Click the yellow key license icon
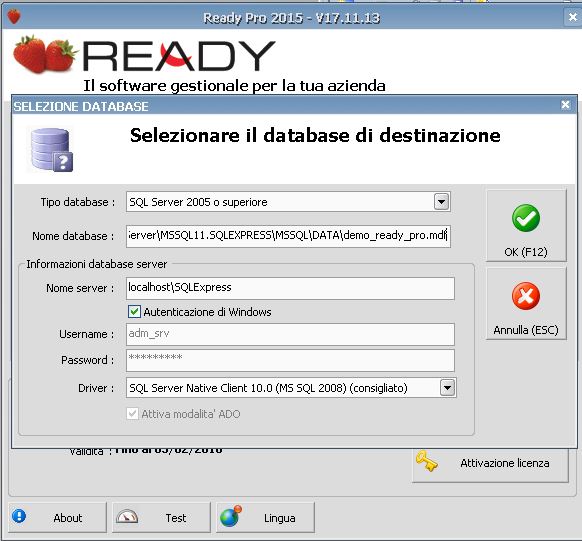 pos(426,461)
